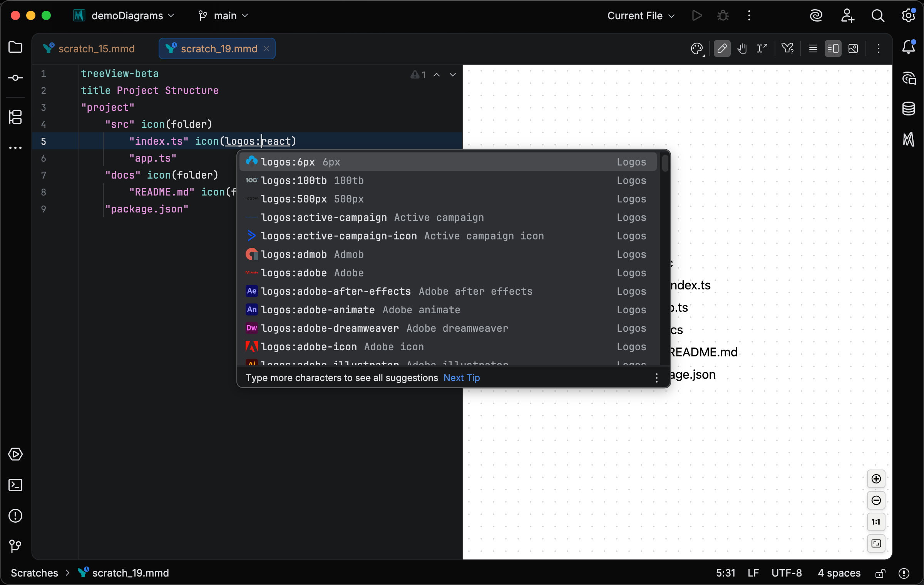Open Notifications bell panel

pos(909,47)
